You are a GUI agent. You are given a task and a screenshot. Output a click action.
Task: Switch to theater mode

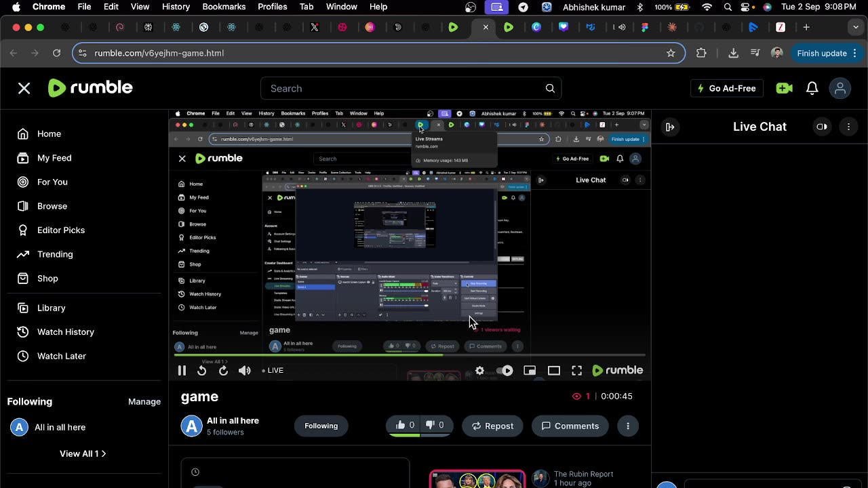554,370
